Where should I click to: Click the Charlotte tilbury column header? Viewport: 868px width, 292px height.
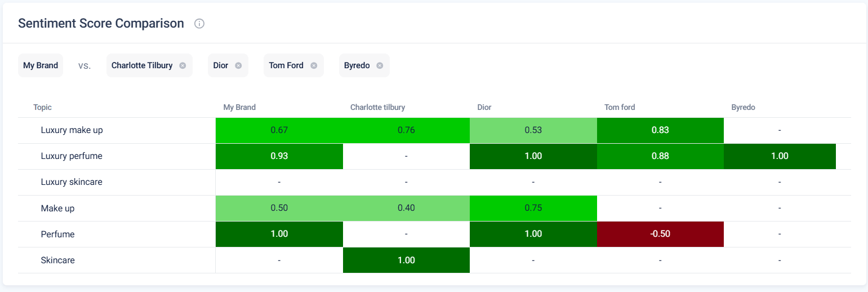377,107
